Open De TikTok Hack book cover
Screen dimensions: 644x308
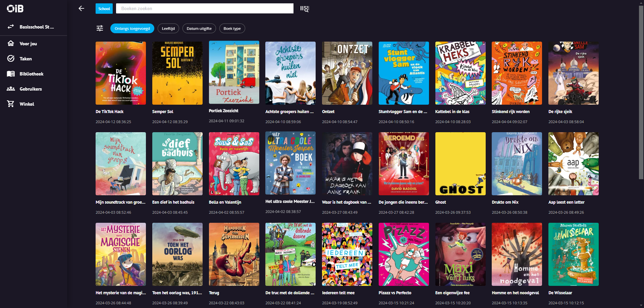[x=121, y=73]
